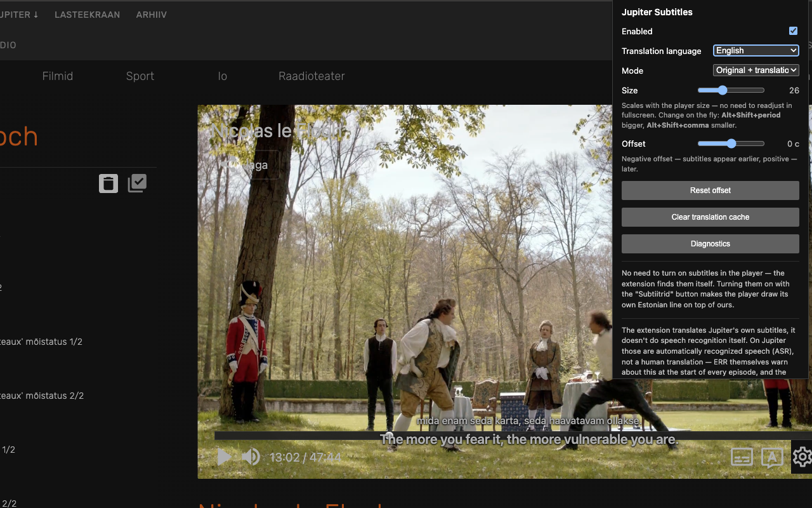The height and width of the screenshot is (508, 812).
Task: Click the 13:02 / 47:44 time display
Action: [x=305, y=457]
